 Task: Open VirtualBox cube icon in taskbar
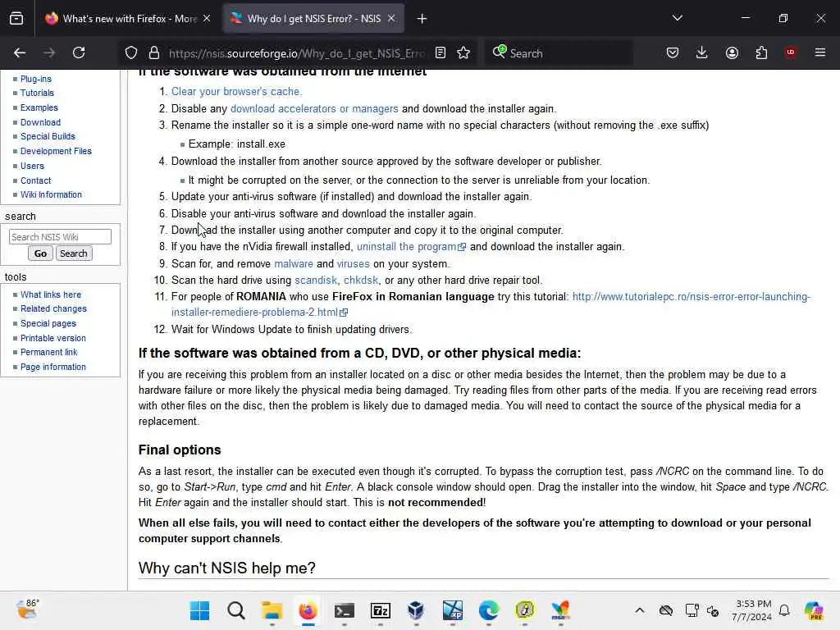[416, 610]
